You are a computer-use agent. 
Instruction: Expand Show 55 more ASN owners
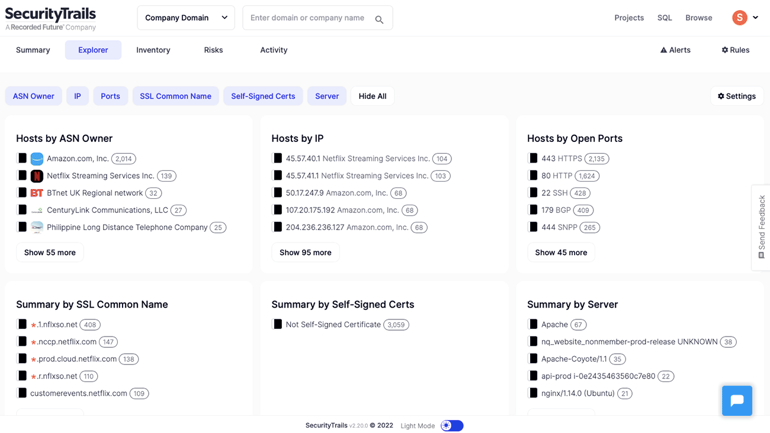point(50,252)
